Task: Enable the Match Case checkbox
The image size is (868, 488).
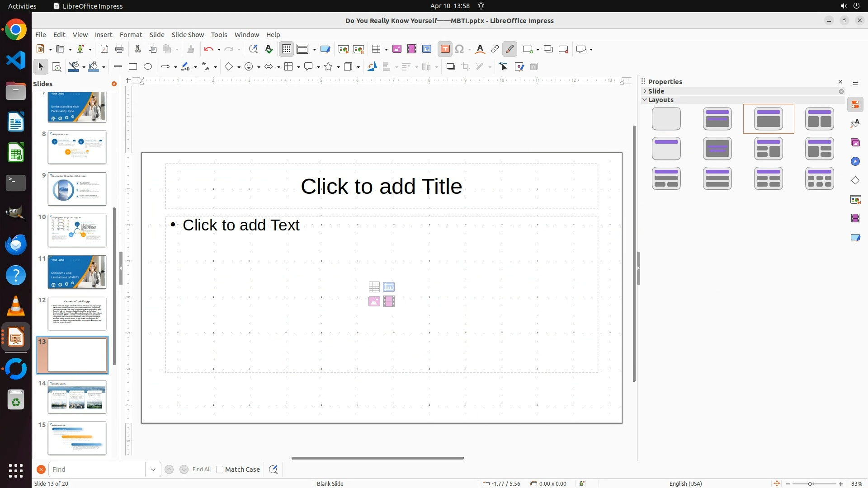Action: 220,469
